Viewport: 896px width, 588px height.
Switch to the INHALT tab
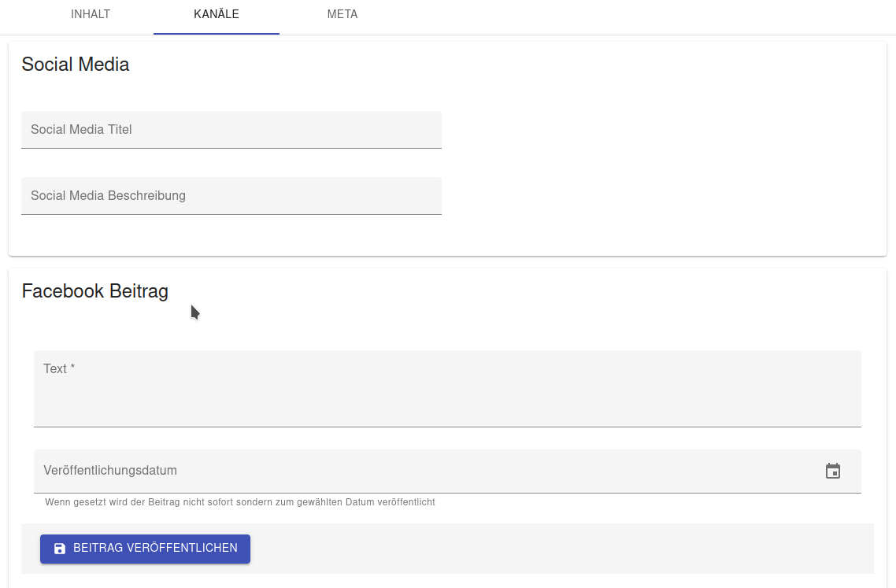(x=90, y=14)
